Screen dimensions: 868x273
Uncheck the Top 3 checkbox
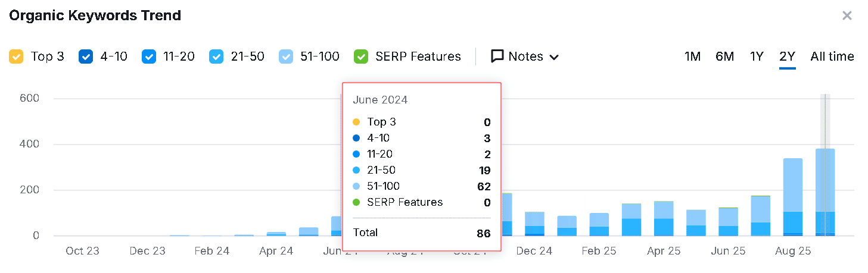(16, 57)
